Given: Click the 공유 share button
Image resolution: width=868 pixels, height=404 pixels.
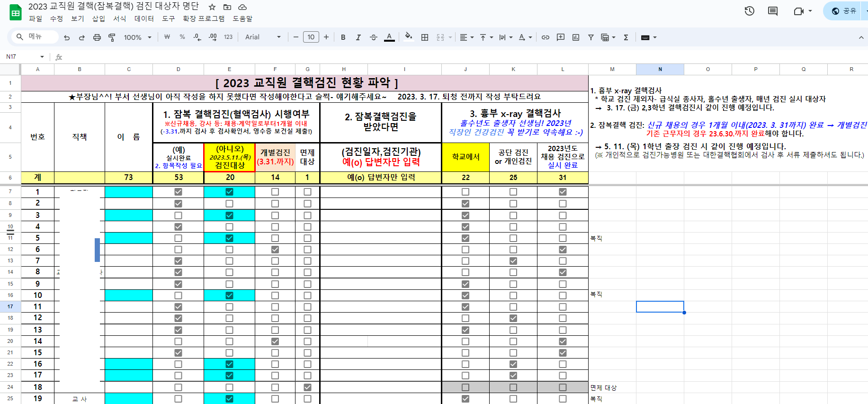Looking at the screenshot, I should [845, 11].
